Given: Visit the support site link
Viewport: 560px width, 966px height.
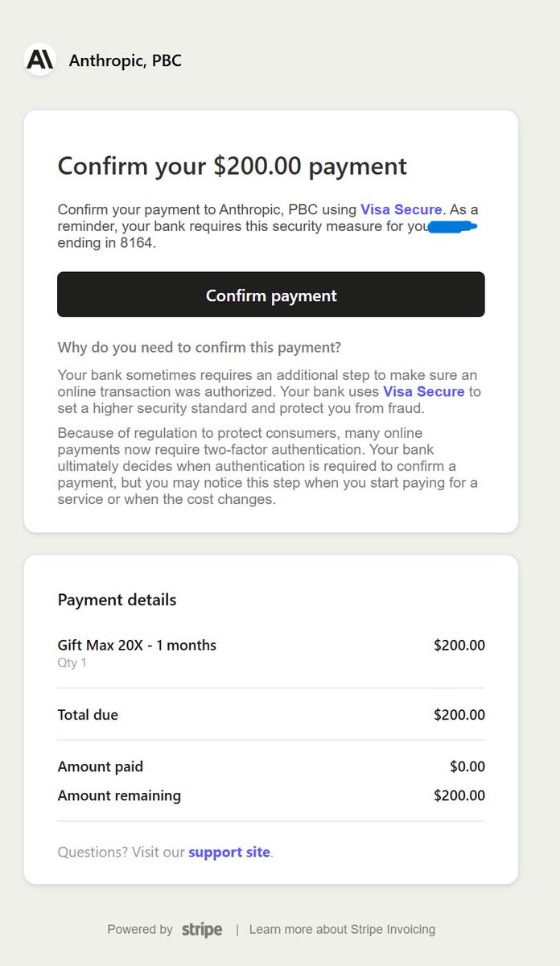Looking at the screenshot, I should (x=229, y=852).
